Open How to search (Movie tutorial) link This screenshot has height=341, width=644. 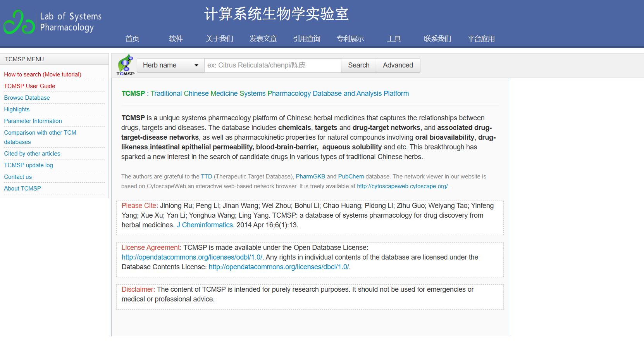43,74
